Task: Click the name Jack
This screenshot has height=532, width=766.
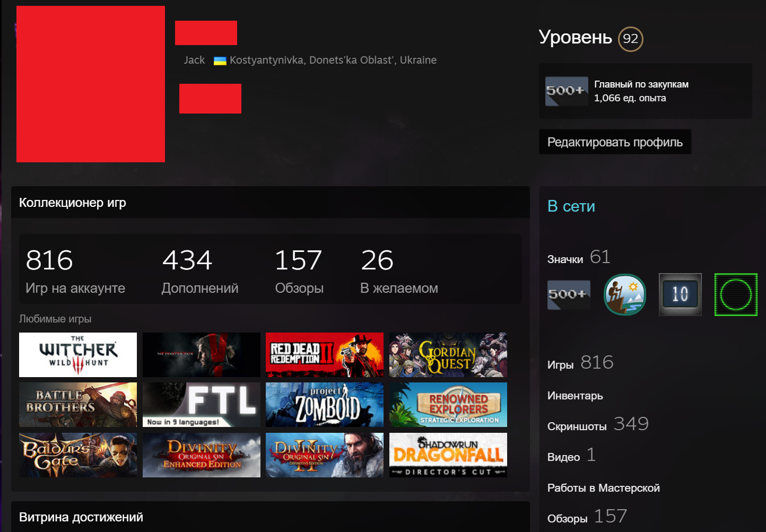Action: (x=194, y=60)
